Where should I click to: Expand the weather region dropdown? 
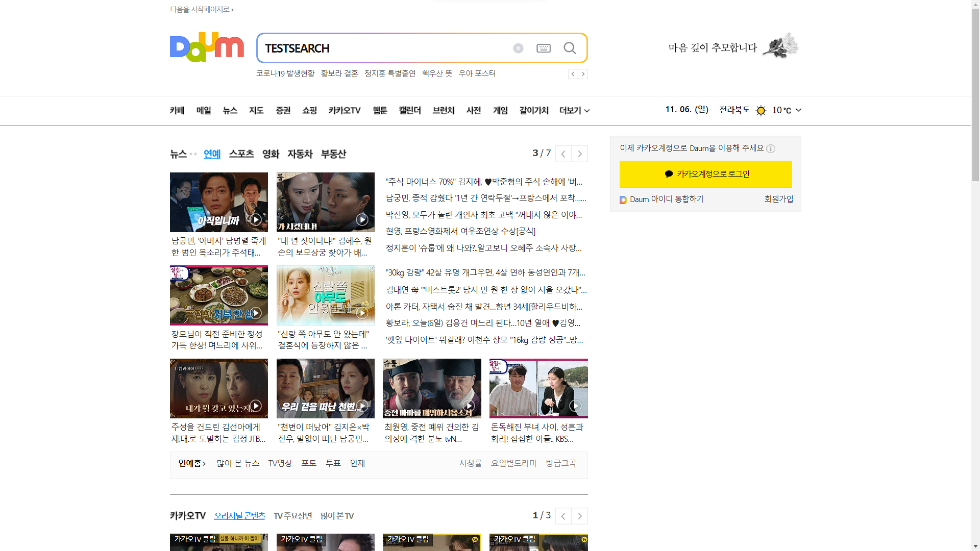coord(798,110)
